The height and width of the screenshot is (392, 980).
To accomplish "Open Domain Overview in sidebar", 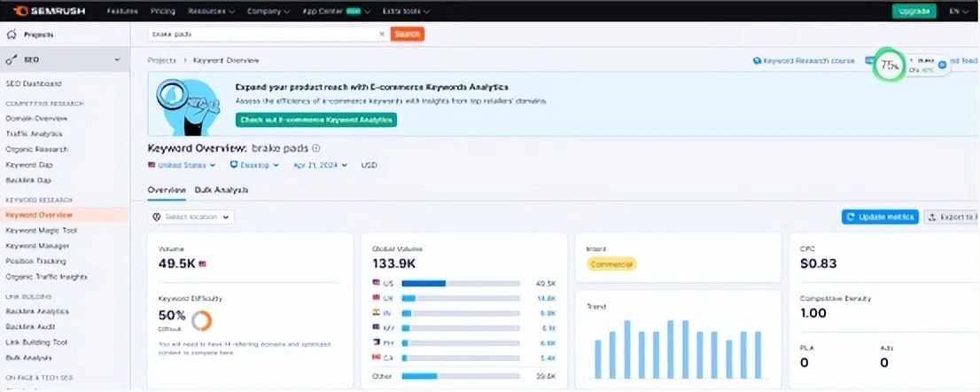I will (36, 118).
